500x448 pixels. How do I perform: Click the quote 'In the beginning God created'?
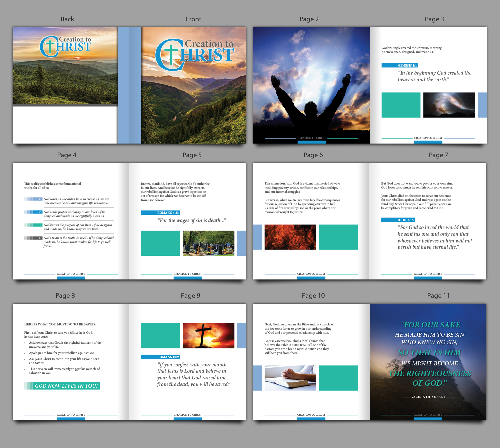pos(434,76)
